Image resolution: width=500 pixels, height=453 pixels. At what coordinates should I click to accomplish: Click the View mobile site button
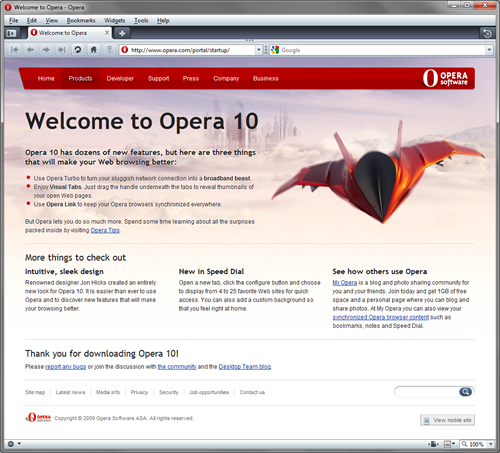click(x=447, y=420)
